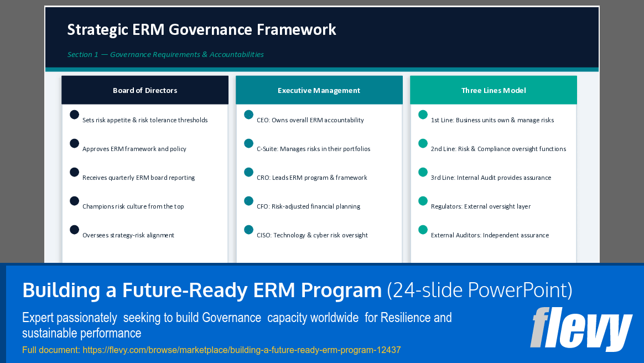Click '2nd Line: Risk & Compliance oversight functions'

498,149
